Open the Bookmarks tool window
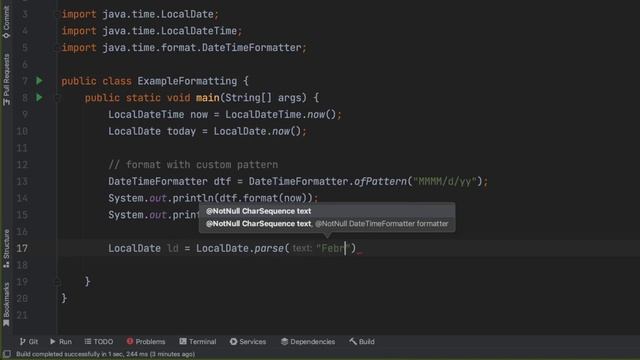Viewport: 640px width, 360px height. [x=6, y=304]
